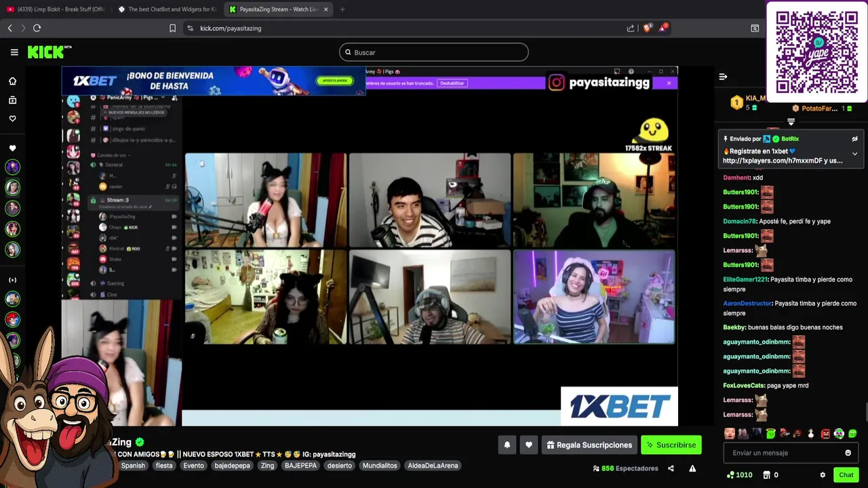Select the bajedepepa tag
Image resolution: width=868 pixels, height=488 pixels.
[233, 466]
